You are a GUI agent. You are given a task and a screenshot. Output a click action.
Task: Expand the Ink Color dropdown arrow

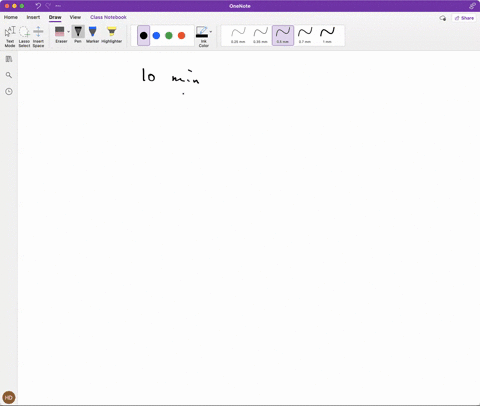pos(211,32)
